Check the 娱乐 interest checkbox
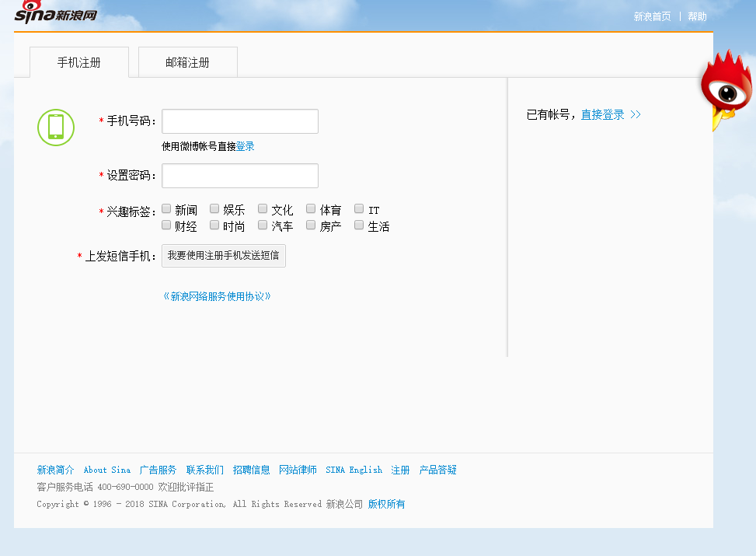The image size is (756, 556). [214, 208]
